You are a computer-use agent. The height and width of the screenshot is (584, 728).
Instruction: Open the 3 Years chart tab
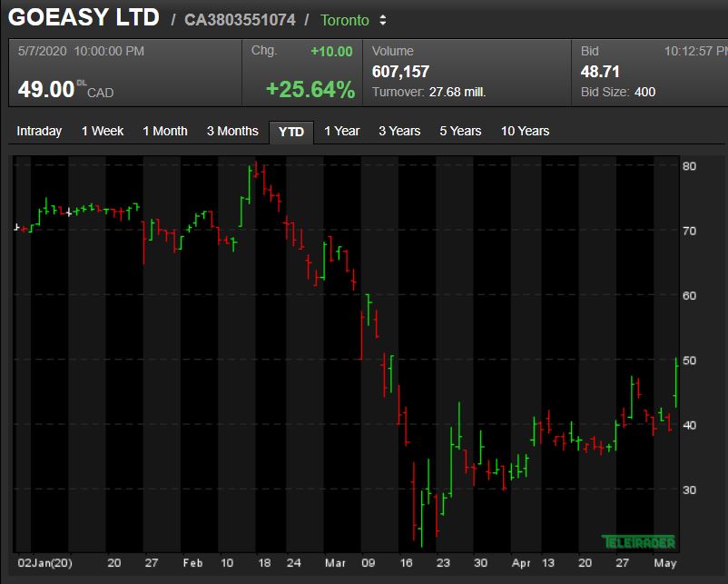399,131
